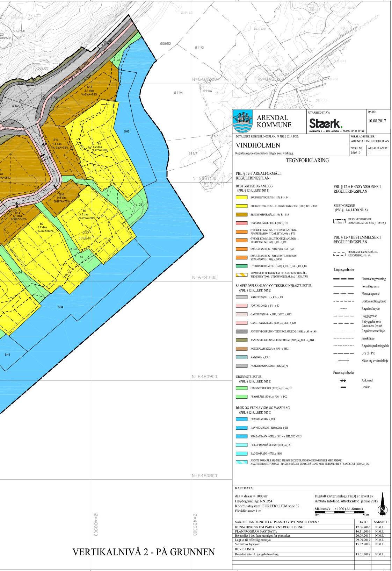Click the Planens begrensning thick dashed line symbol
Image resolution: width=392 pixels, height=571 pixels.
coord(344,279)
